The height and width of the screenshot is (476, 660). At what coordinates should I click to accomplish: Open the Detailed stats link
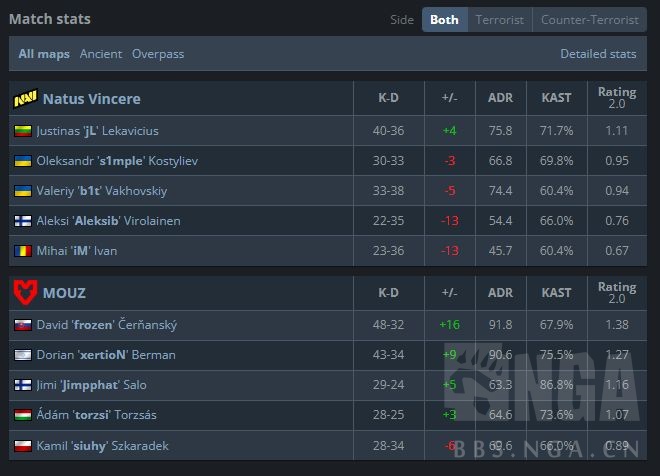click(x=598, y=54)
